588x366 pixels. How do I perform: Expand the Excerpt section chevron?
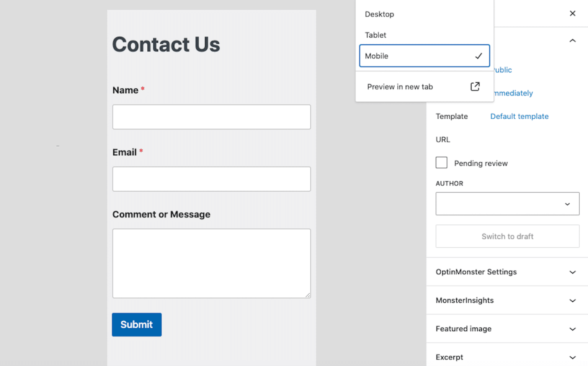[572, 357]
